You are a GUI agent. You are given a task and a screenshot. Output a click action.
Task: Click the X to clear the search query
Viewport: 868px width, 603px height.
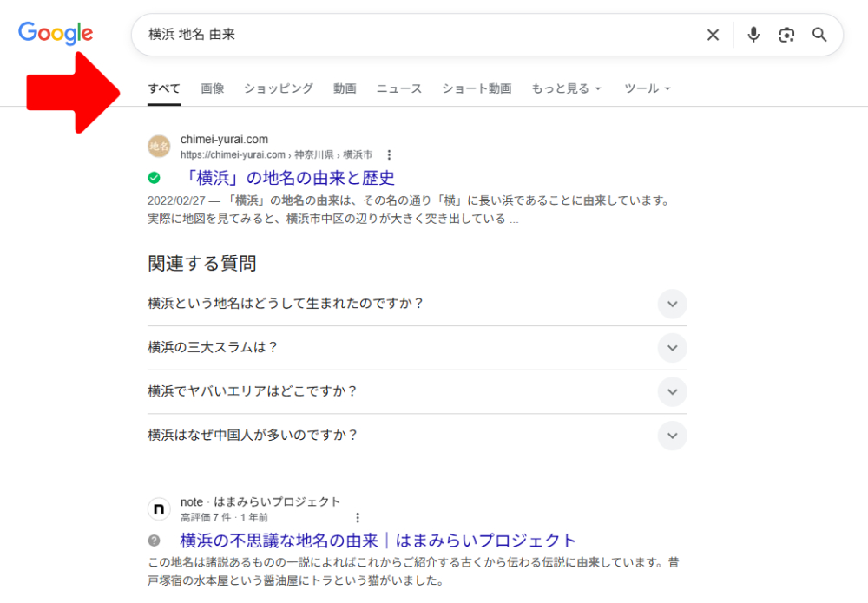tap(713, 35)
